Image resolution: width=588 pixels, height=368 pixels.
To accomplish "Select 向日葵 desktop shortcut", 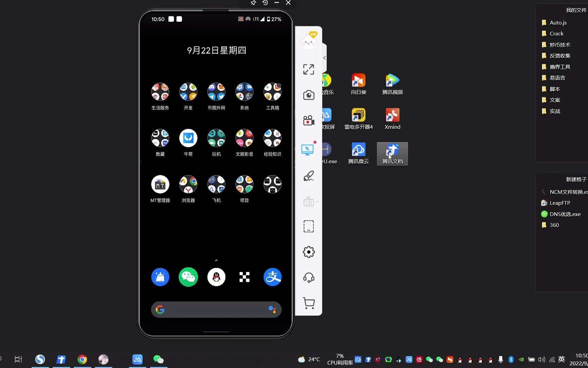I will [x=359, y=84].
